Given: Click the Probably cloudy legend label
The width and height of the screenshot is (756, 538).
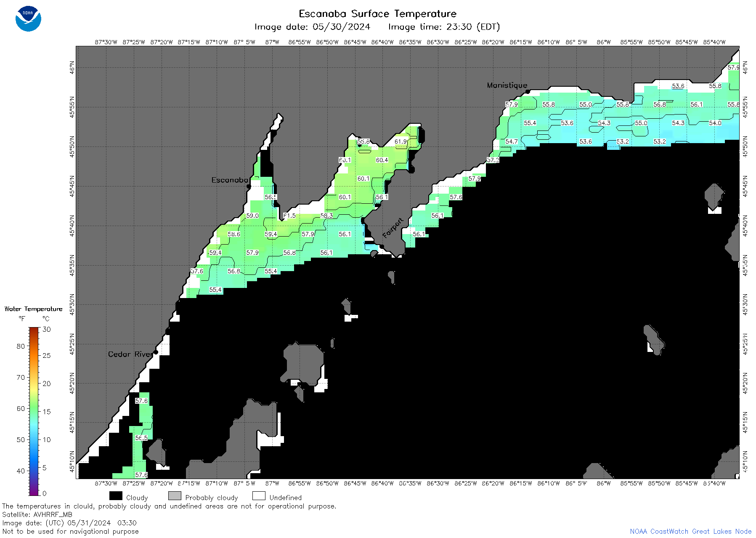Looking at the screenshot, I should click(x=212, y=498).
